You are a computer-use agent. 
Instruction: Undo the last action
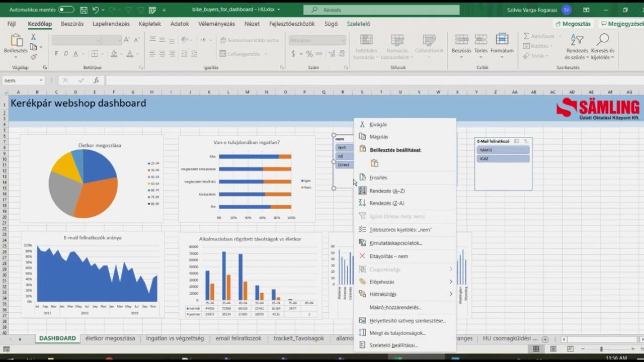click(x=96, y=10)
